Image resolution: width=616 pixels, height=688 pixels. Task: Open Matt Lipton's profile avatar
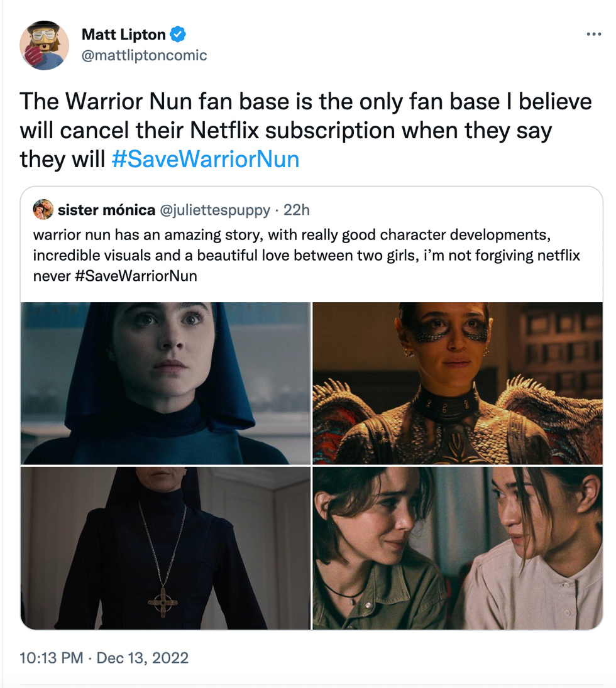[x=45, y=45]
